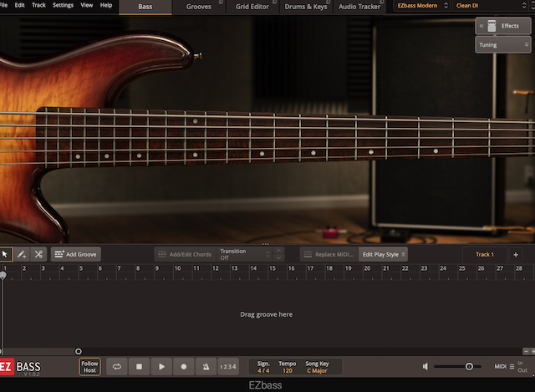This screenshot has height=392, width=535.
Task: Click bar 25 on the timeline ruler
Action: 462,268
